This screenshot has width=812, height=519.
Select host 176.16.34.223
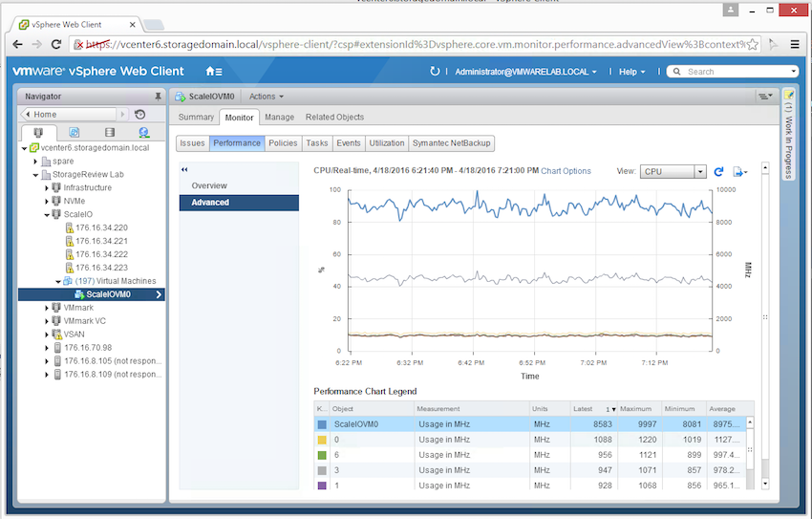(101, 268)
